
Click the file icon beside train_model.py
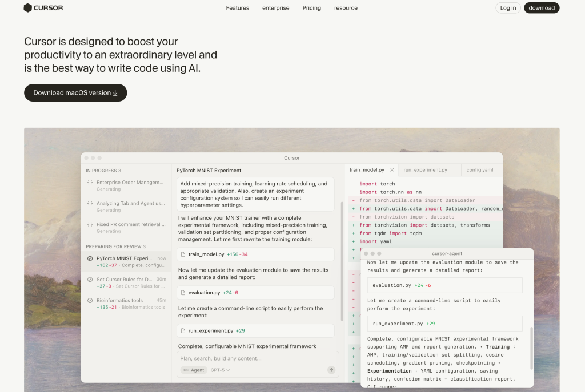183,254
